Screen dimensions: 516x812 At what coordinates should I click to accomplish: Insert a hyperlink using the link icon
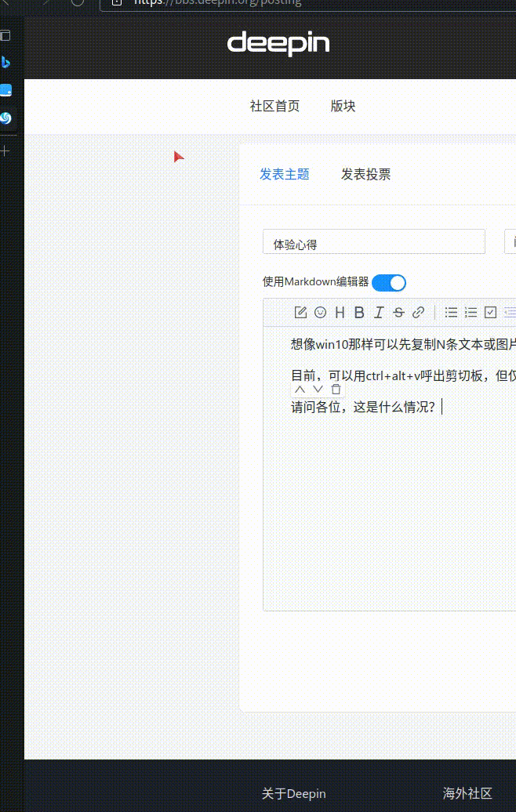tap(418, 312)
